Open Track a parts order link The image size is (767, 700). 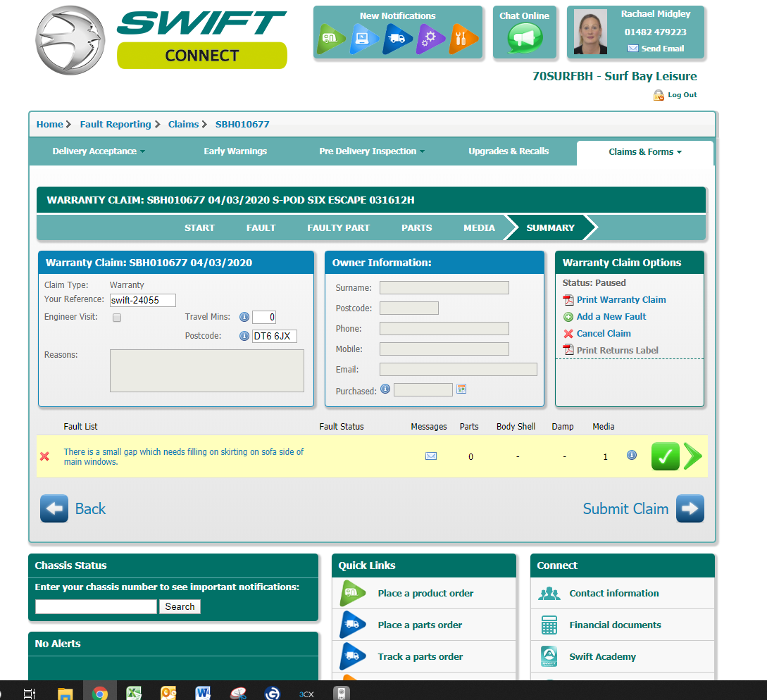tap(420, 657)
